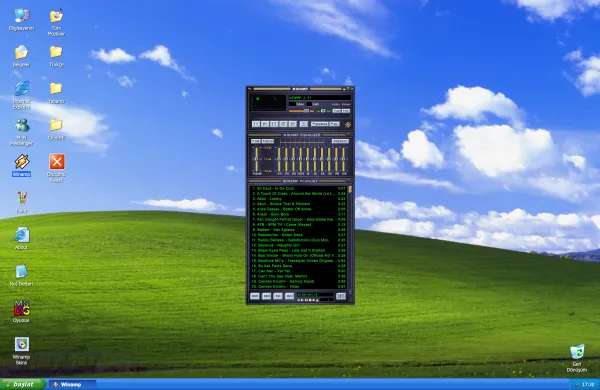Select the Paint desktop icon

click(21, 202)
